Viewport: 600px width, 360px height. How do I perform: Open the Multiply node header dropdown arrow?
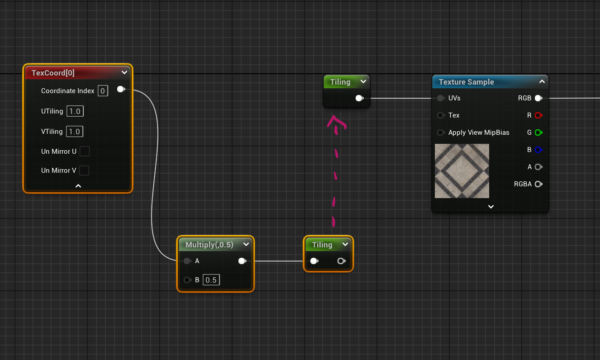pyautogui.click(x=246, y=244)
